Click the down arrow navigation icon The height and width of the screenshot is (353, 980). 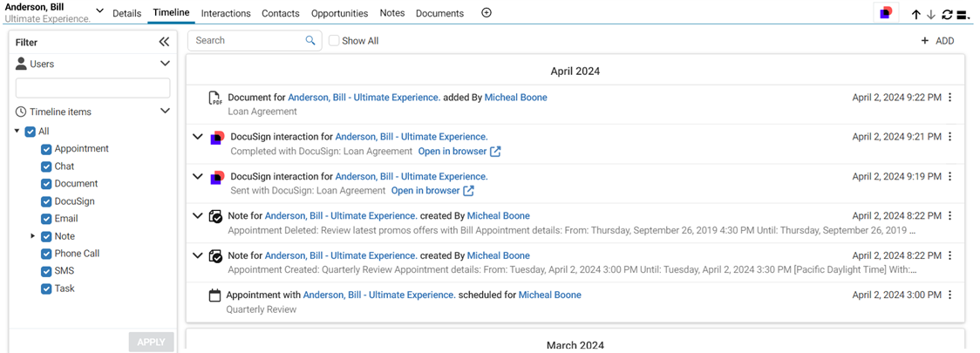point(931,14)
